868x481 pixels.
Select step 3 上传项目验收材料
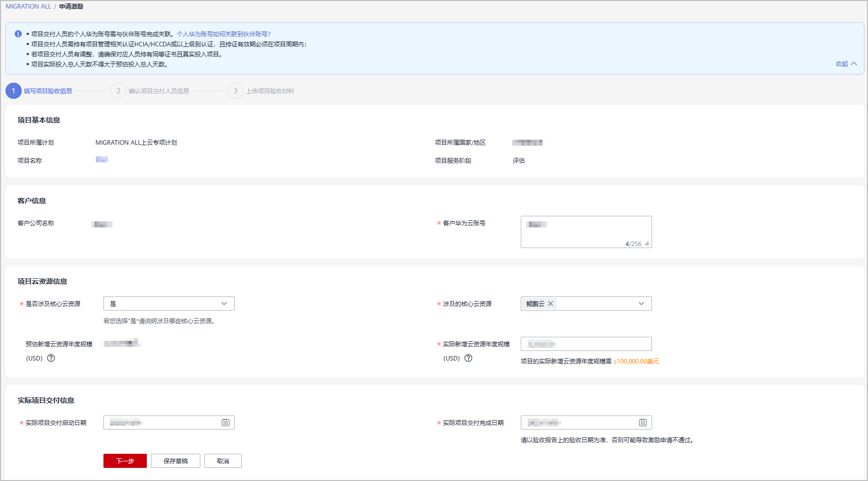tap(269, 91)
